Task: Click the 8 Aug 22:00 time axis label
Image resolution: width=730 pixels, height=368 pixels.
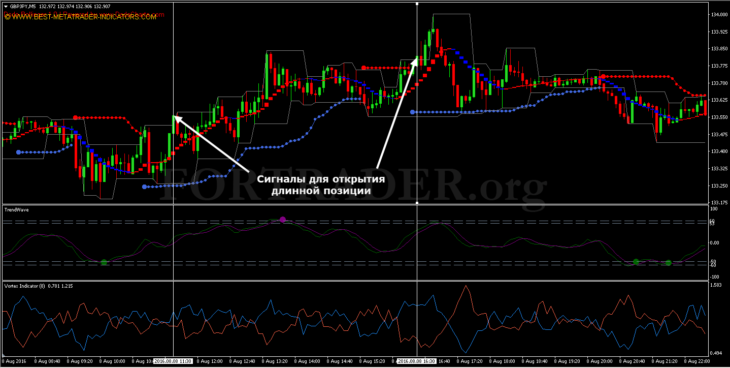Action: click(698, 361)
